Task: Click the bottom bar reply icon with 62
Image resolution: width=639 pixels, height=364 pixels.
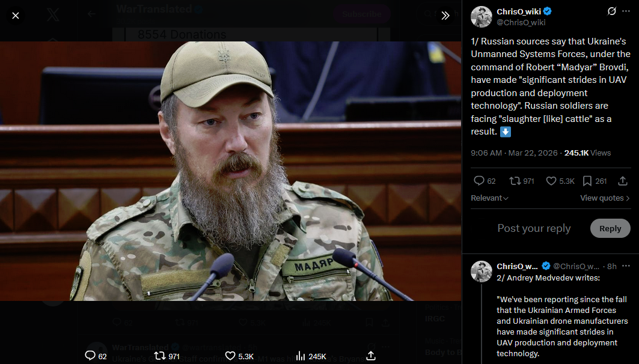Action: point(90,356)
